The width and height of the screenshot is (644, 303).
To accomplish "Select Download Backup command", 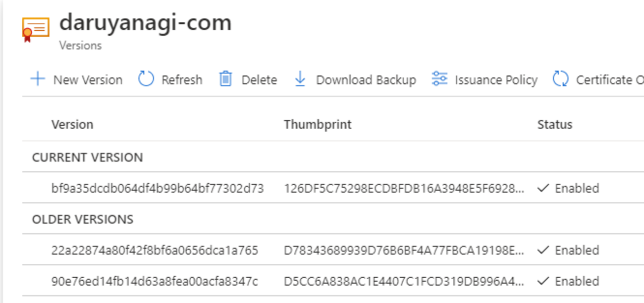I will coord(366,80).
